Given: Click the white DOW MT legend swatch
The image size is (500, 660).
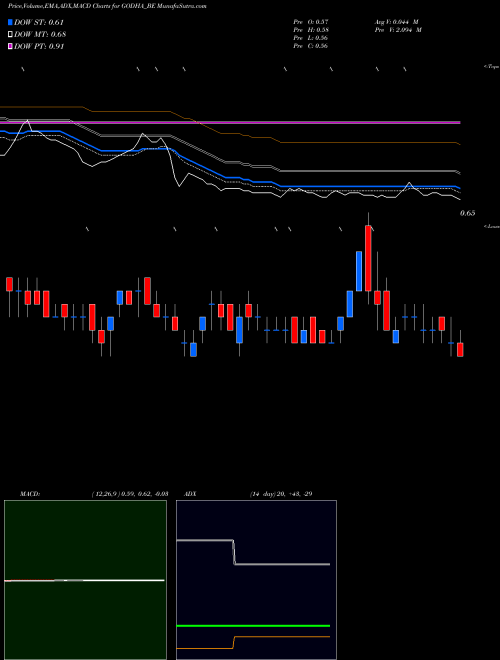Looking at the screenshot, I should [x=10, y=34].
